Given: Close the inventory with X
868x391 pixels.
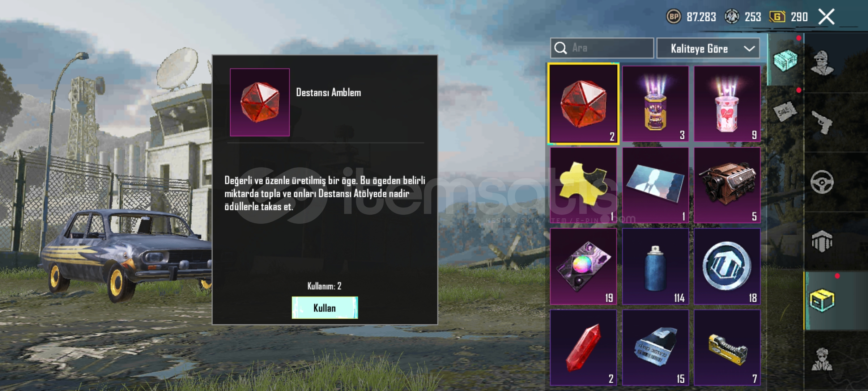Looking at the screenshot, I should pos(826,17).
